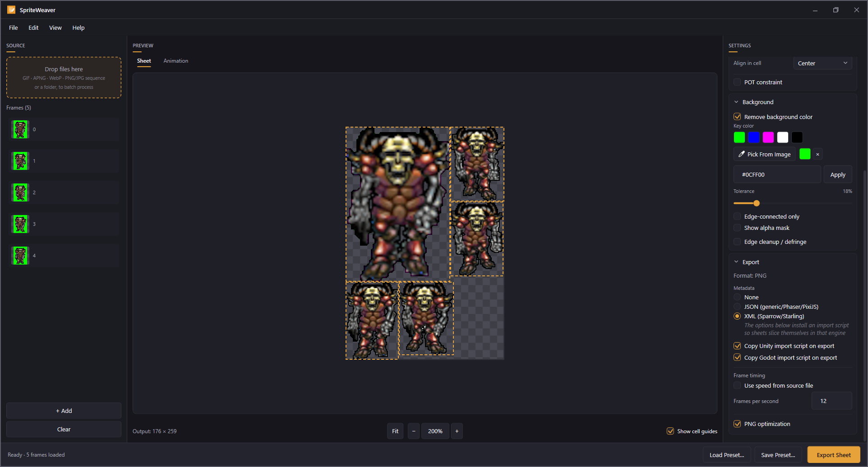This screenshot has width=868, height=467.
Task: Click the Export Sheet button
Action: coord(834,455)
